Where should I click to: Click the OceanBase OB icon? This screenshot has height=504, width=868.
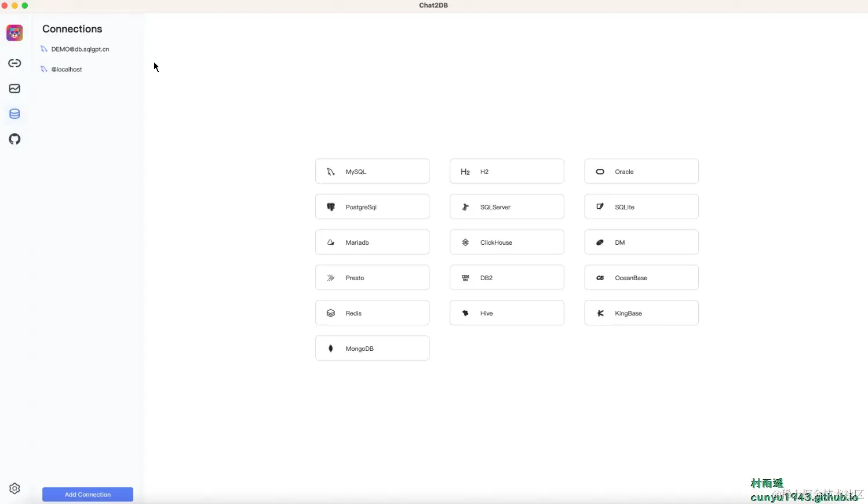point(600,278)
